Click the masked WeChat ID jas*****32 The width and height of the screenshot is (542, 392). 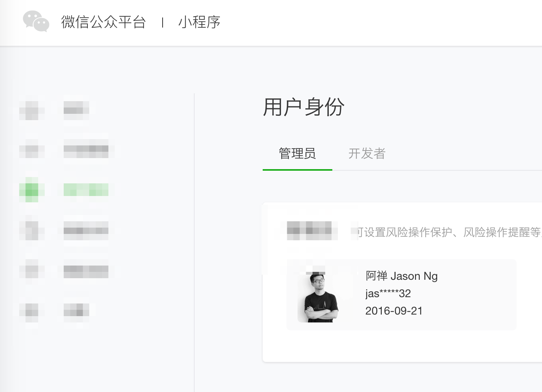388,293
